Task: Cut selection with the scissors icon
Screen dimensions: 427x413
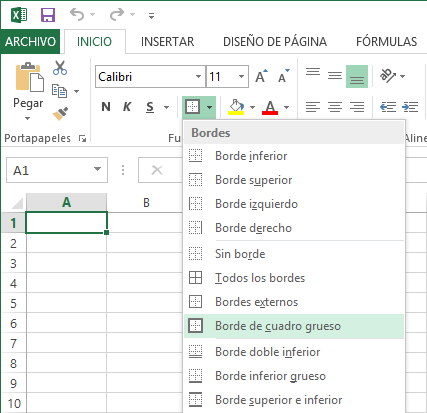Action: pos(60,68)
